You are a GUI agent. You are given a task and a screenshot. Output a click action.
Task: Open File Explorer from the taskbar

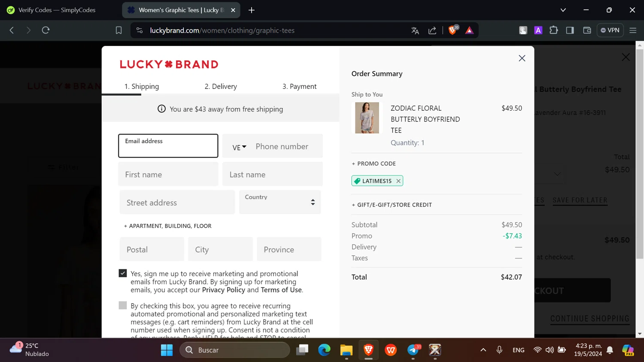(x=346, y=350)
